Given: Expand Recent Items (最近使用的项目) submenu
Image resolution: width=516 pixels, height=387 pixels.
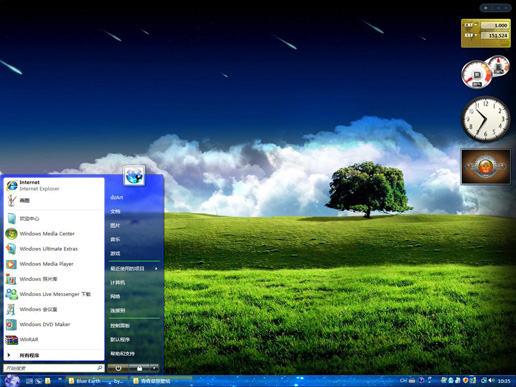Looking at the screenshot, I should tap(134, 269).
